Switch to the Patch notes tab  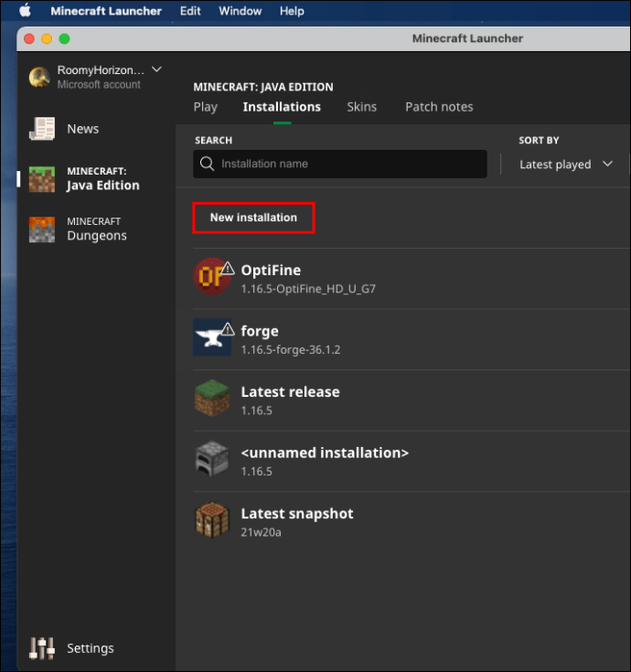coord(439,107)
